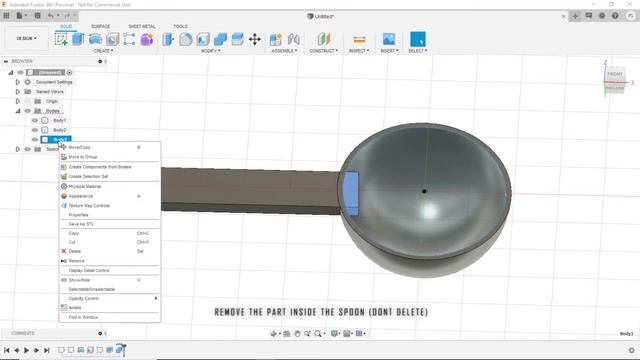Activate the root component radio button

pos(69,72)
